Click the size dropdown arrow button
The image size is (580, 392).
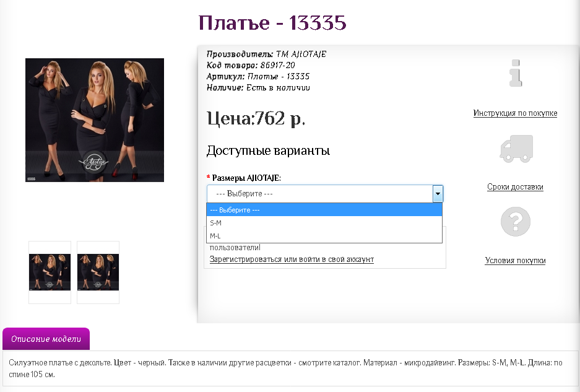[438, 194]
